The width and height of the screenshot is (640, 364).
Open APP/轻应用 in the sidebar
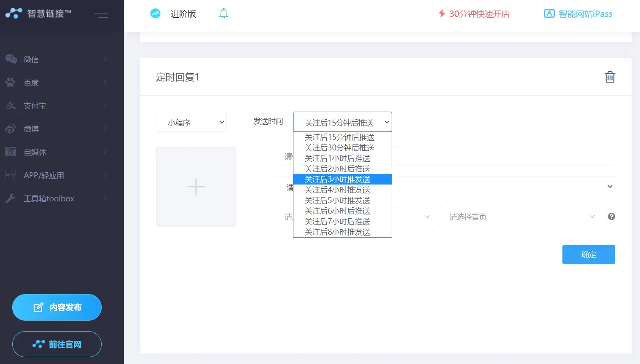56,175
